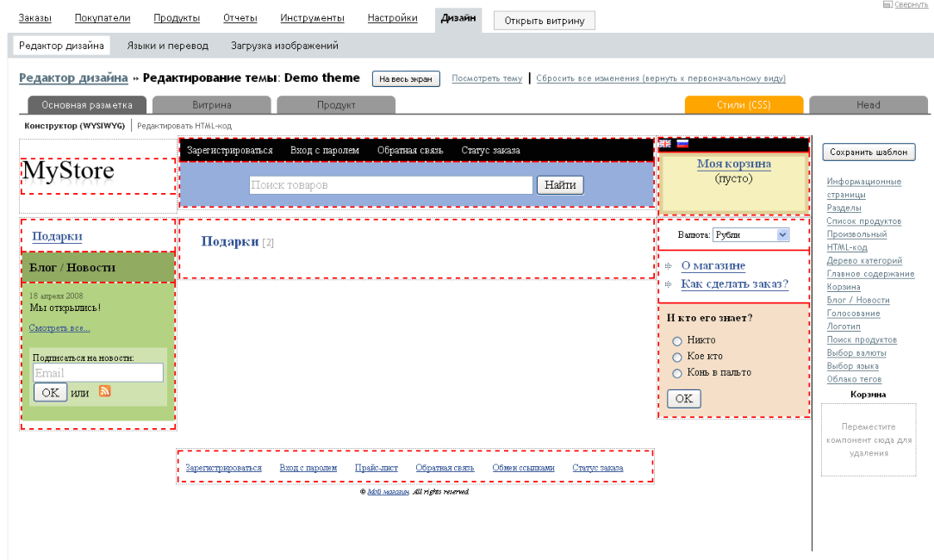Click the bullet icon beside О магазине

pos(669,266)
